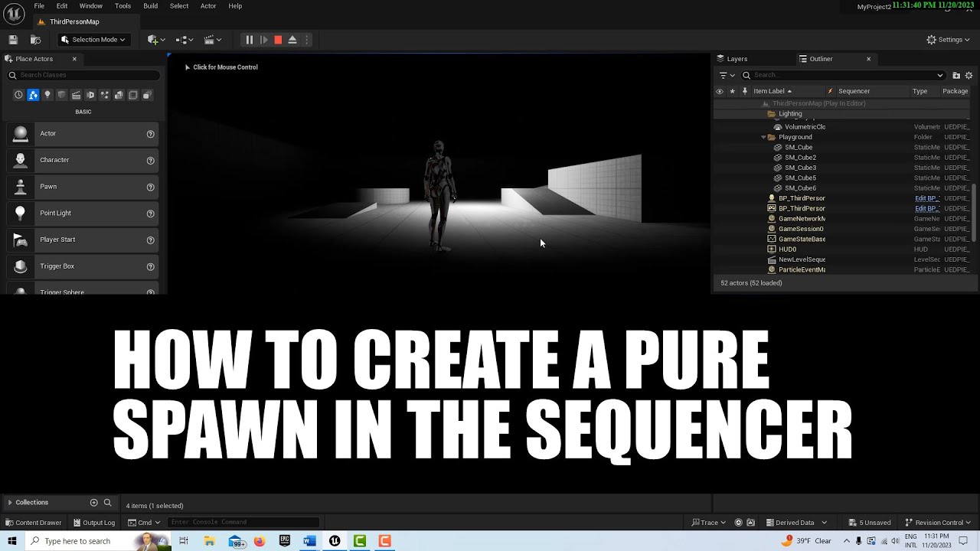Open the Window menu
Viewport: 980px width, 551px height.
90,6
